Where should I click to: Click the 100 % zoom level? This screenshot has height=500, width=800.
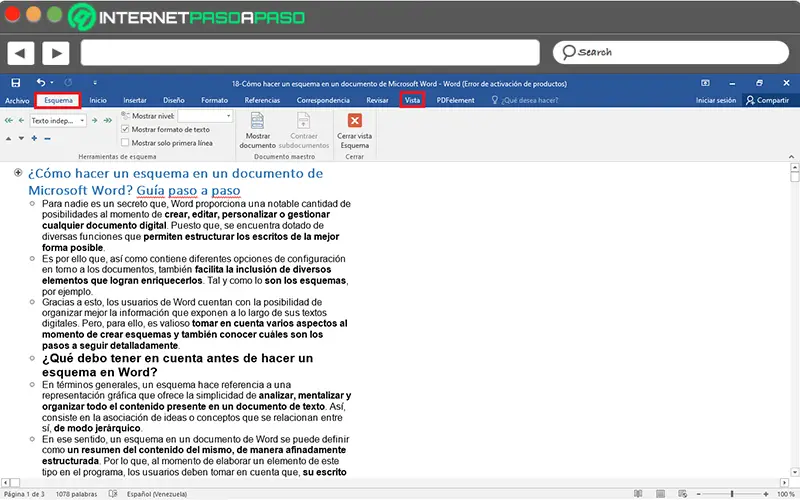786,494
